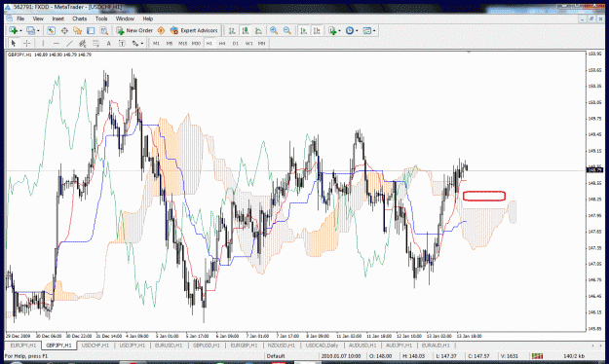Open the Data Window crosshair icon
The width and height of the screenshot is (609, 364).
(x=64, y=30)
